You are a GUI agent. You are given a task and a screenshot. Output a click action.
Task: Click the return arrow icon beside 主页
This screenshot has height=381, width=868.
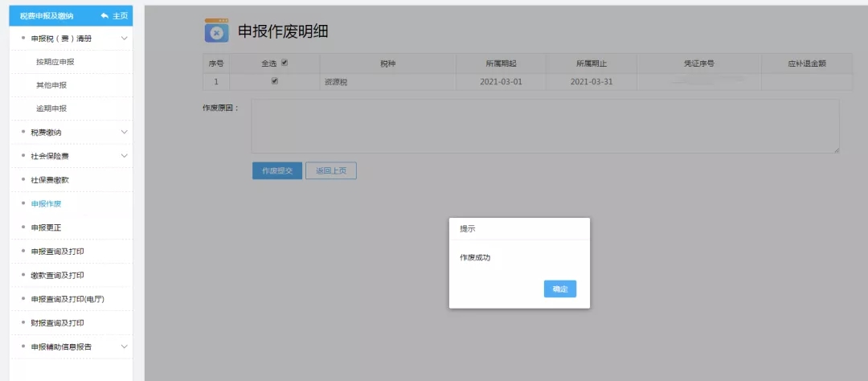(x=104, y=16)
